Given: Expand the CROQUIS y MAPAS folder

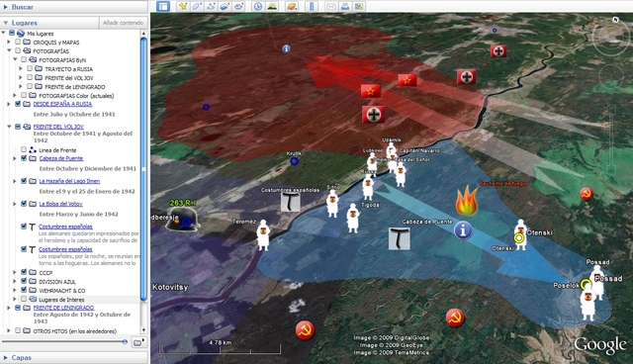Looking at the screenshot, I should point(9,42).
